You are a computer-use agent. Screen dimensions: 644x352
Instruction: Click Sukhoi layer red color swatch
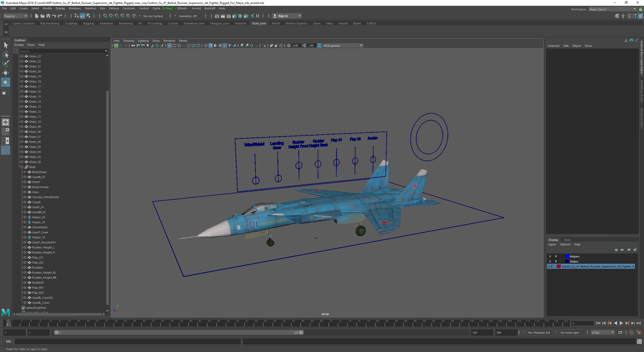pyautogui.click(x=558, y=267)
